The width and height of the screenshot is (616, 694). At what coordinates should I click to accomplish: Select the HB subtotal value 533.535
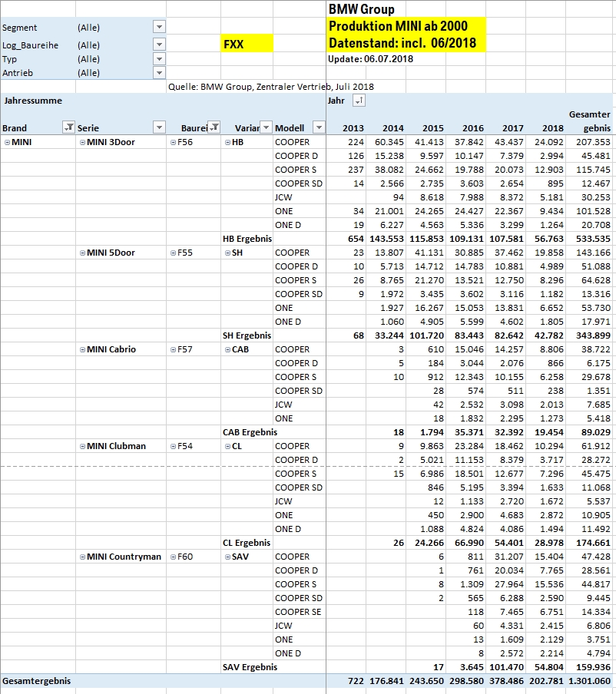pyautogui.click(x=593, y=239)
